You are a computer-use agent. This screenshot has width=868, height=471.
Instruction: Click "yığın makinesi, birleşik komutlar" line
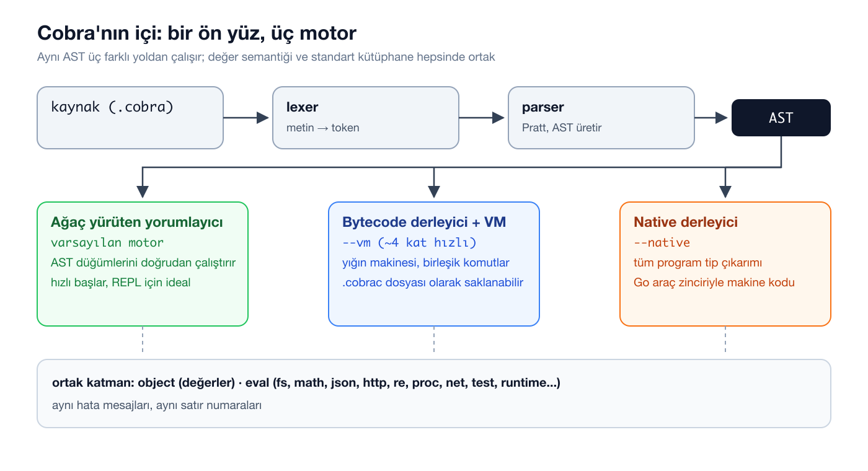tap(426, 263)
